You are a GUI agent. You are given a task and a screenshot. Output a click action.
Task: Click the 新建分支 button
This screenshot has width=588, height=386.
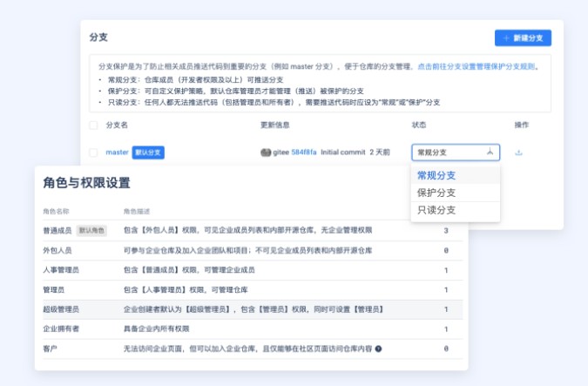[523, 37]
